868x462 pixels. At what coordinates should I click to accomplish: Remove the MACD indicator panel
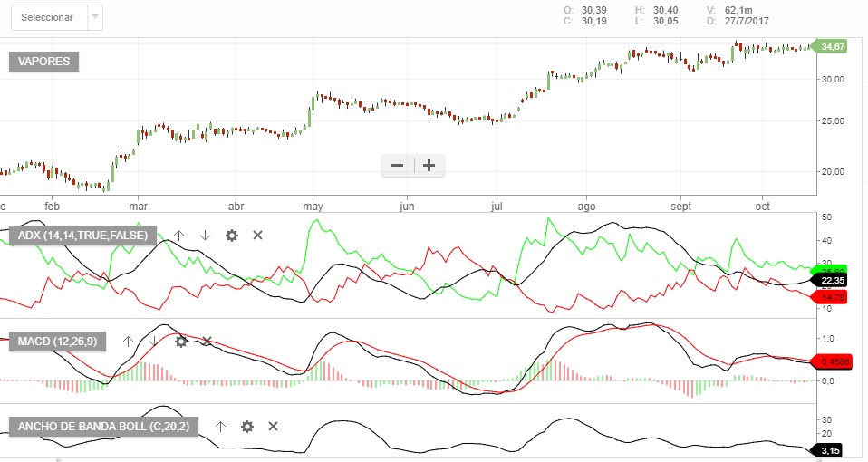(207, 342)
